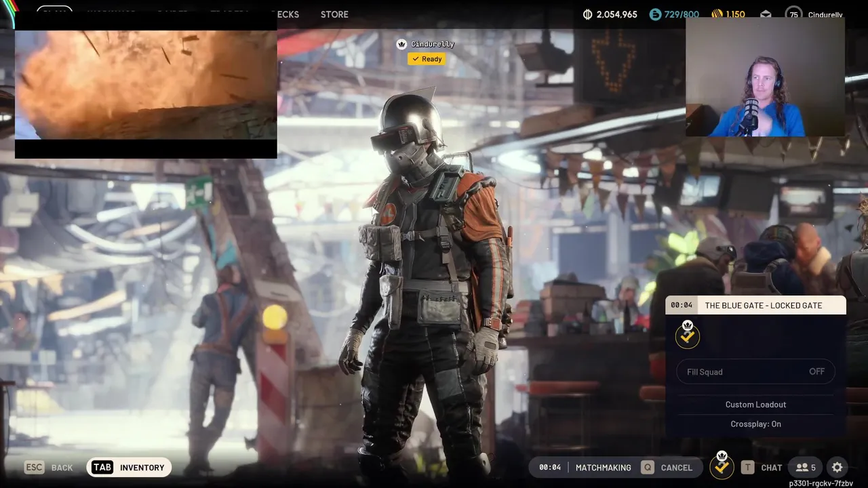The image size is (868, 488).
Task: Click the yellow Ready status tag
Action: click(x=427, y=59)
